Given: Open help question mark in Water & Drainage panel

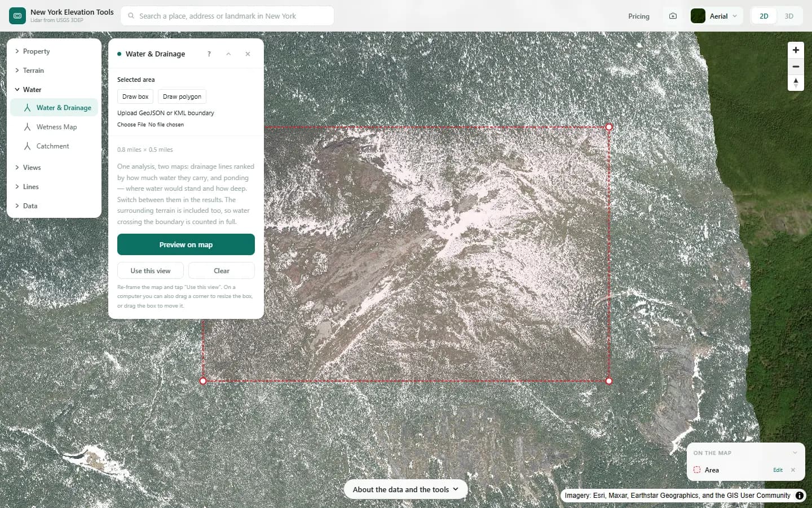Looking at the screenshot, I should (x=209, y=54).
